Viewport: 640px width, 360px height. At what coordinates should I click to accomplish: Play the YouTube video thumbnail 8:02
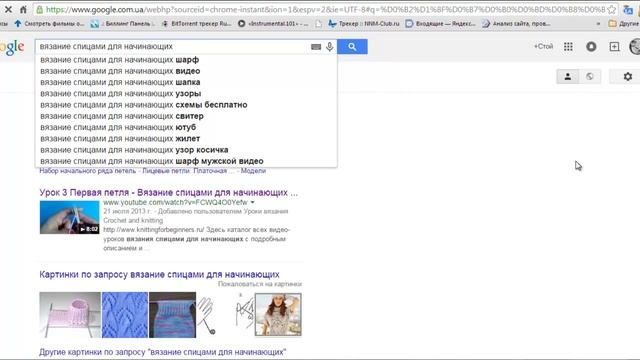click(69, 217)
